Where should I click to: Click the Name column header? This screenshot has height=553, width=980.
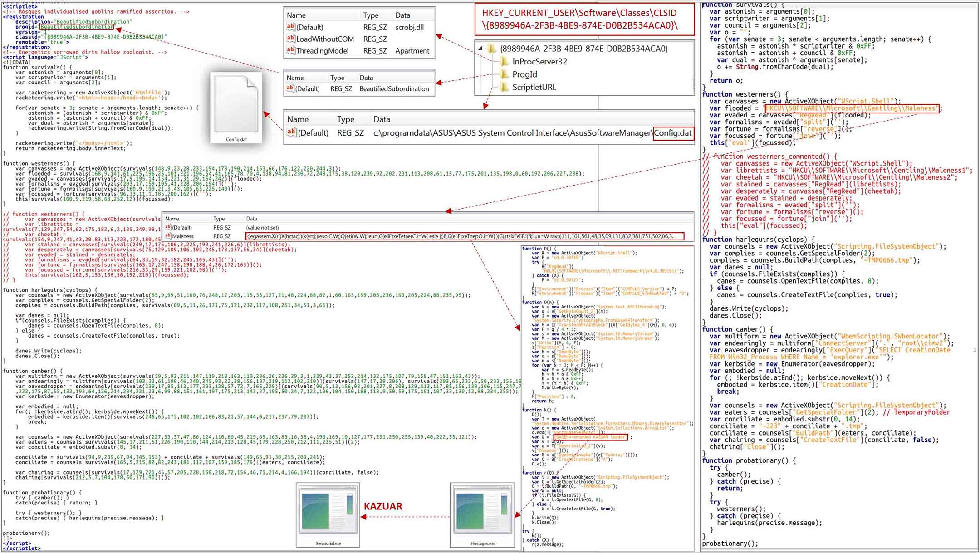click(x=295, y=15)
